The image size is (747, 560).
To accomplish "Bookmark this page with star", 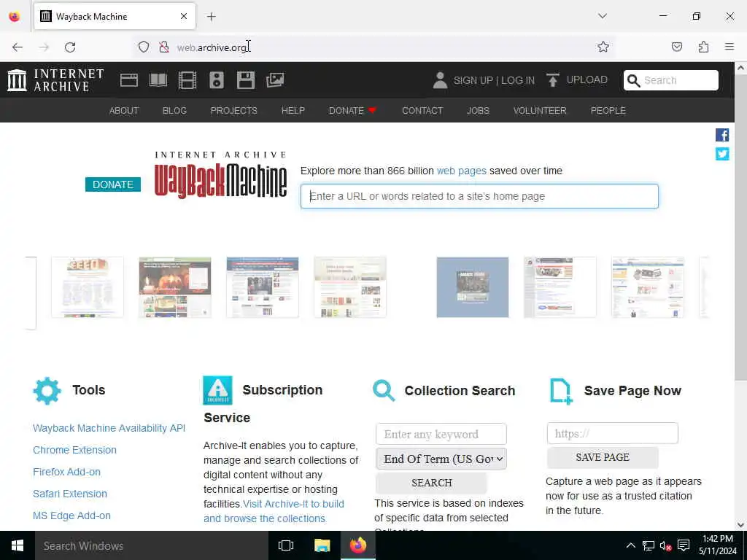I will click(603, 47).
